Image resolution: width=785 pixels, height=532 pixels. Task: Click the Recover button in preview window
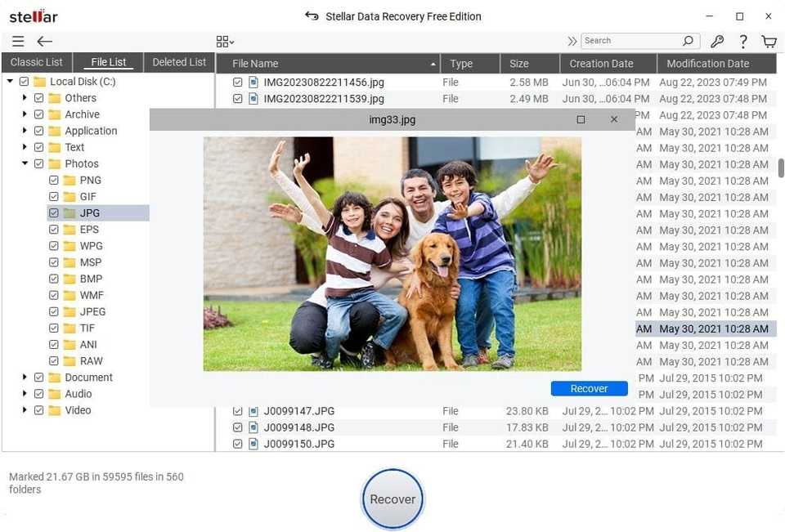(x=589, y=388)
